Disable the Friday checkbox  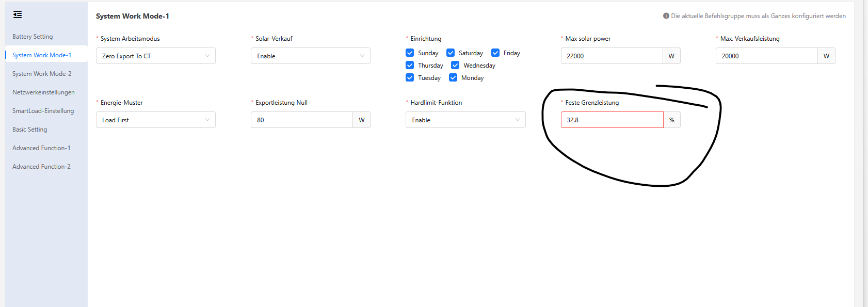click(x=495, y=53)
